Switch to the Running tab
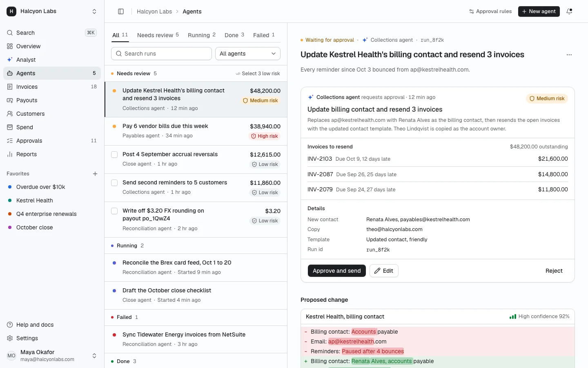Screen dimensions: 588x368 [x=202, y=35]
